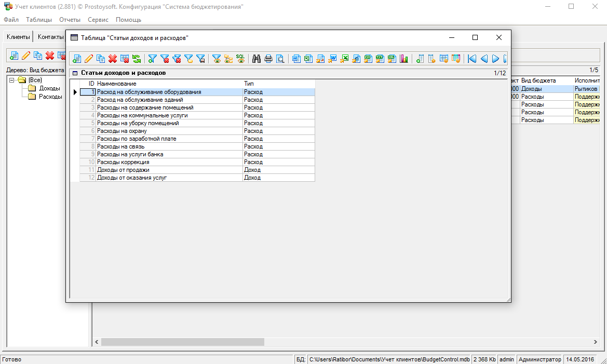The image size is (607, 364).
Task: Click the printer icon in the dialog toolbar
Action: tap(268, 59)
